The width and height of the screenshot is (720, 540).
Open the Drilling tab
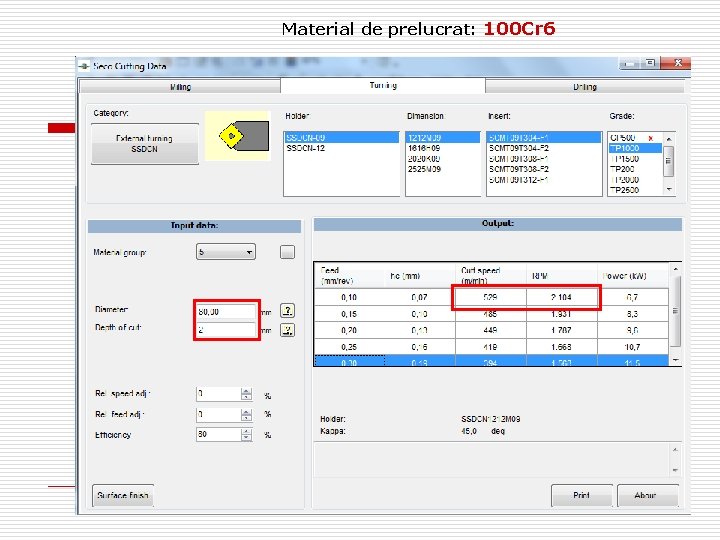pyautogui.click(x=585, y=86)
